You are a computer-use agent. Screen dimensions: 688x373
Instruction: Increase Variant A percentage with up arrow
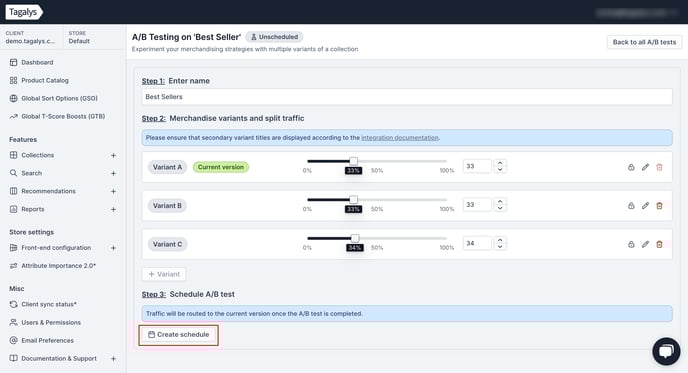pos(500,163)
